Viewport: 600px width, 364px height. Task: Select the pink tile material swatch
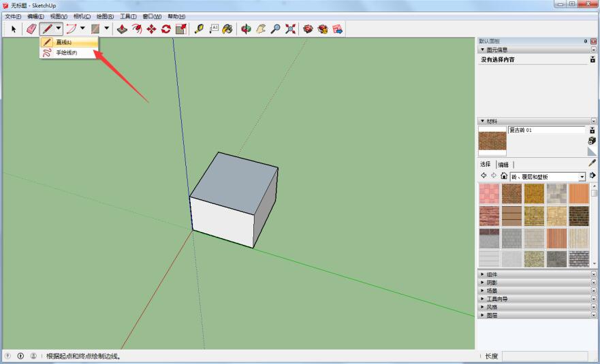pos(488,194)
